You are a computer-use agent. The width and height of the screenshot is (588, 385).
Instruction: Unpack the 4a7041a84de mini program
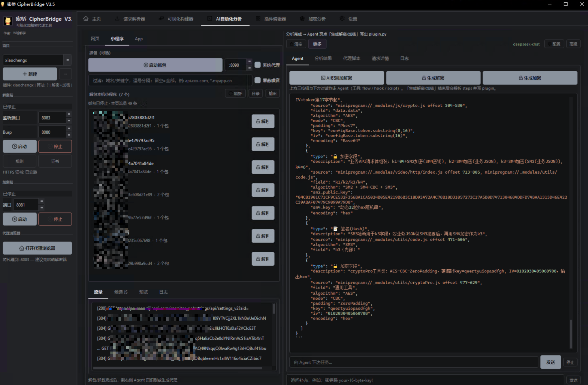tap(263, 167)
